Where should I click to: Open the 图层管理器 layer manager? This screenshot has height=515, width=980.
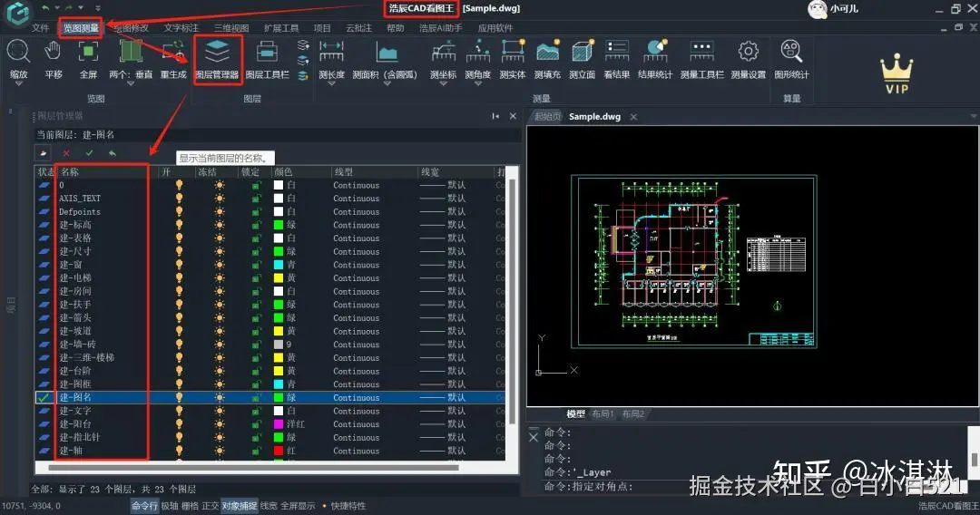click(217, 59)
